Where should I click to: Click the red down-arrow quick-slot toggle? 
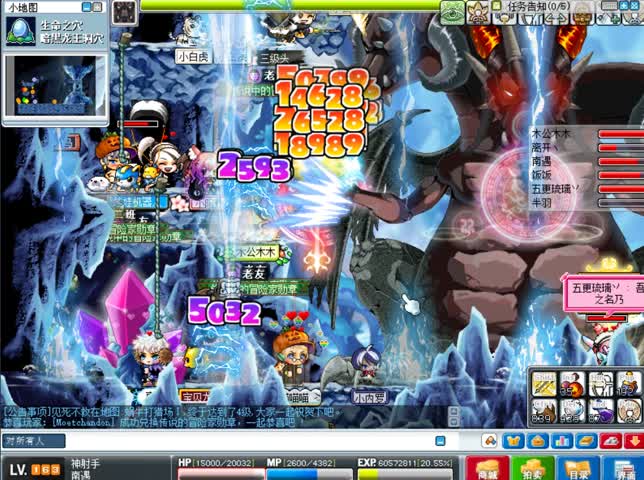coord(634,441)
